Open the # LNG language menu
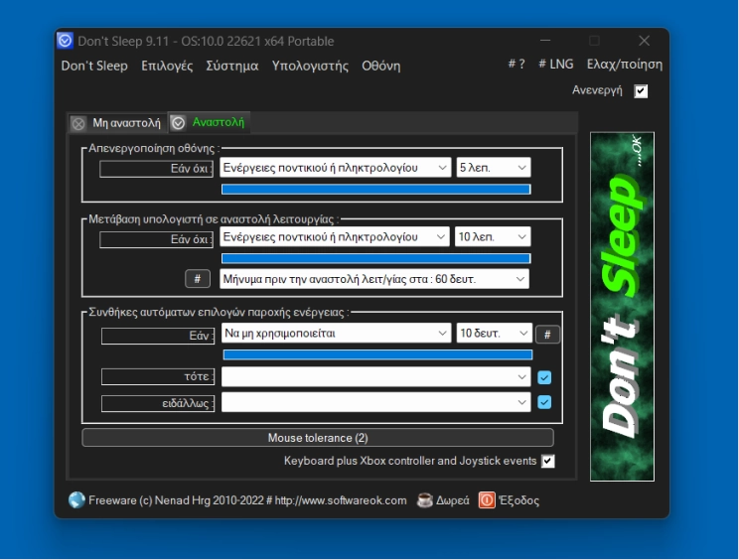The width and height of the screenshot is (739, 560). (556, 65)
